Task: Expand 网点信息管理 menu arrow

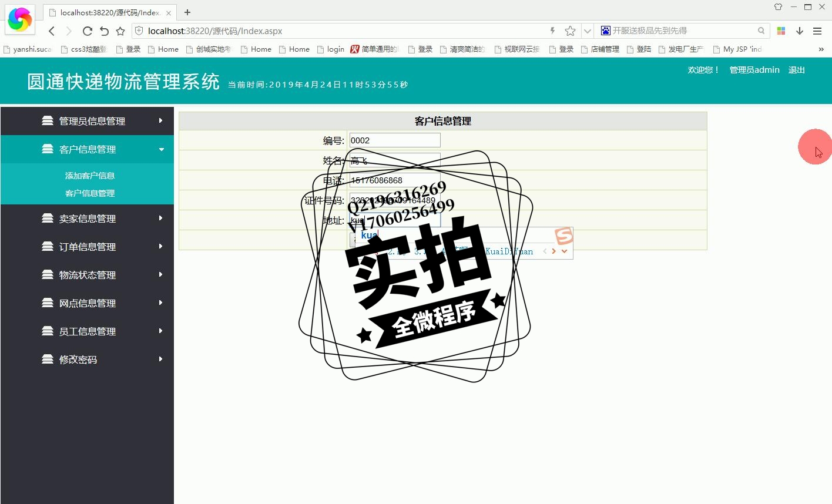Action: coord(161,303)
